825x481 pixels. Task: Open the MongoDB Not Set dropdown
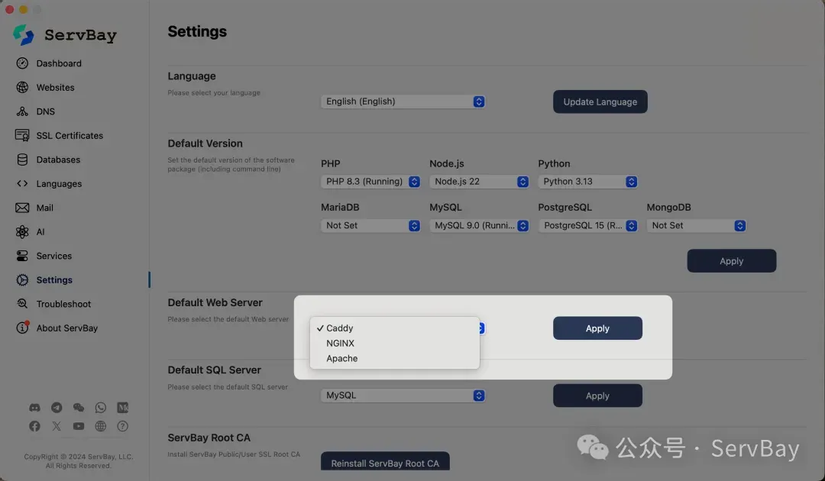[x=696, y=225]
